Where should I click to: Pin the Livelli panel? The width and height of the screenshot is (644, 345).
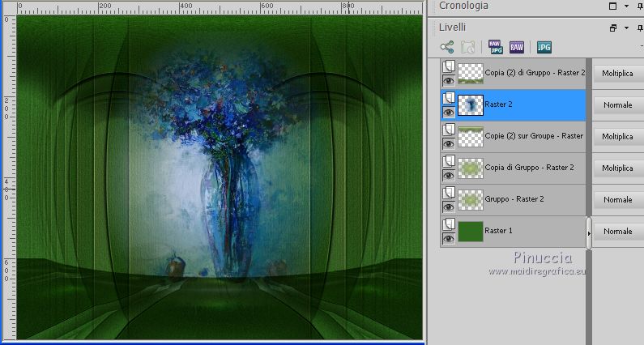(640, 28)
